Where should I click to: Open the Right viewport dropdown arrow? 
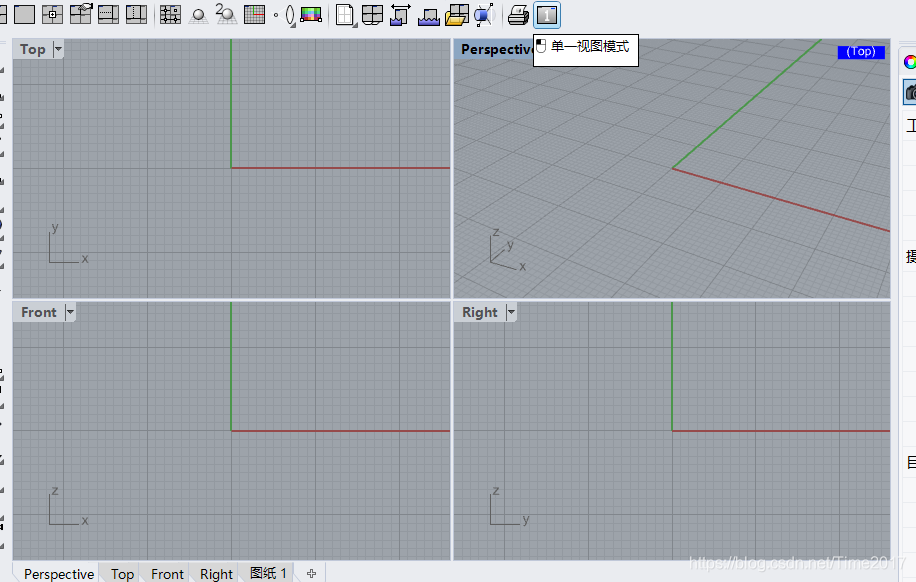(x=511, y=312)
